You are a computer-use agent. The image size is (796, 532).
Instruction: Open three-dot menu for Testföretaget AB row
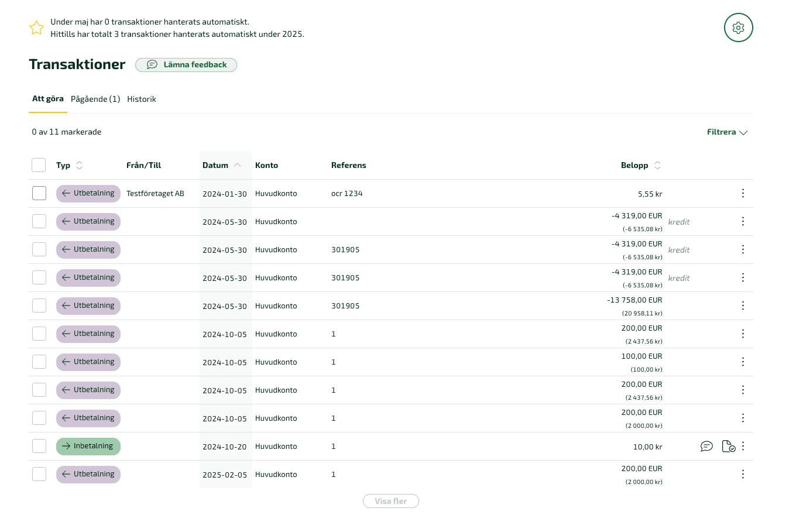click(743, 193)
